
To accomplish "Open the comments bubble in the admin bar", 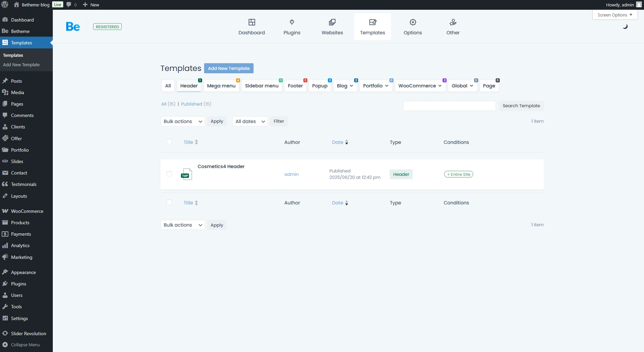I will (69, 4).
